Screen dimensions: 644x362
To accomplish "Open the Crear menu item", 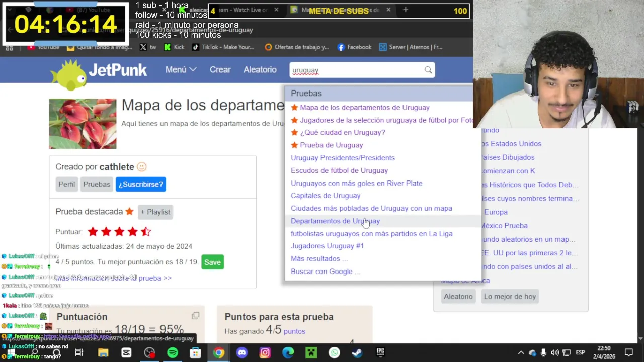I will (220, 70).
